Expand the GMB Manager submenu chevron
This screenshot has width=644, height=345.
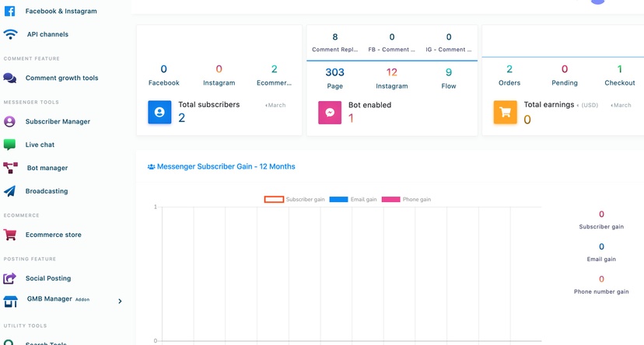[120, 301]
